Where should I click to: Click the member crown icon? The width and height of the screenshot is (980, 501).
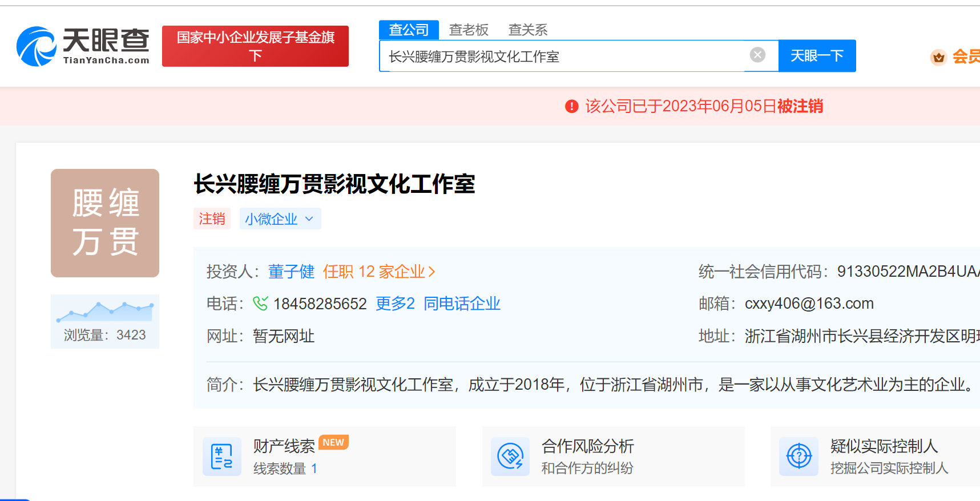tap(938, 57)
